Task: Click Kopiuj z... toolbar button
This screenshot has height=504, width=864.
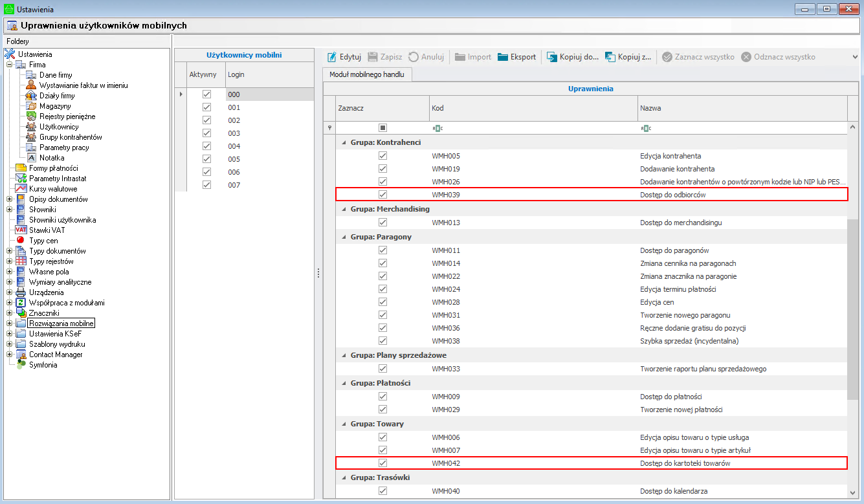Action: (628, 57)
